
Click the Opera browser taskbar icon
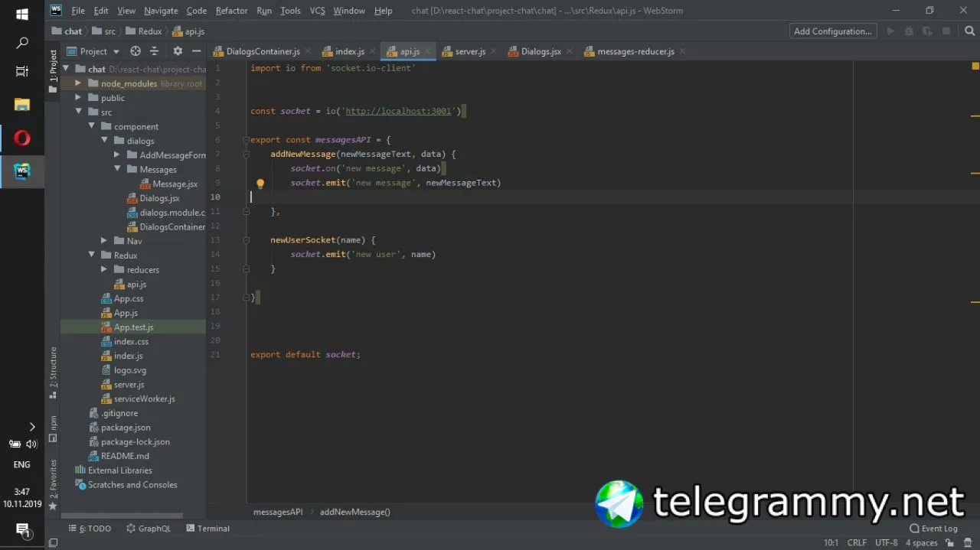pos(22,138)
